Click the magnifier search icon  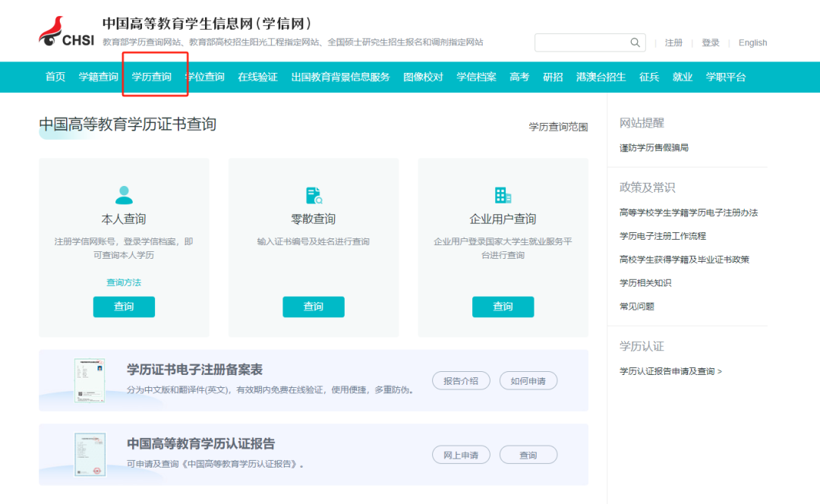[635, 43]
